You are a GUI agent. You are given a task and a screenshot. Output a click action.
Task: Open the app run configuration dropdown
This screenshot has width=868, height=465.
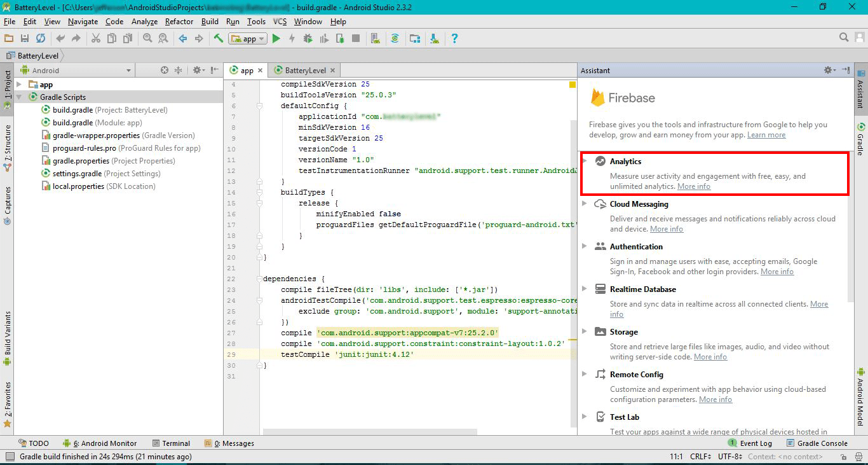(x=248, y=39)
